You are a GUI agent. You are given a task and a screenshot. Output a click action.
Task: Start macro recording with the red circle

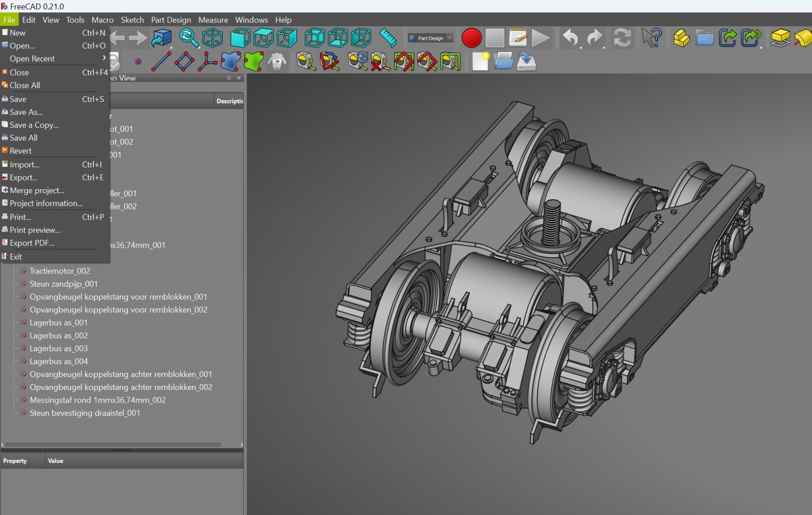471,38
